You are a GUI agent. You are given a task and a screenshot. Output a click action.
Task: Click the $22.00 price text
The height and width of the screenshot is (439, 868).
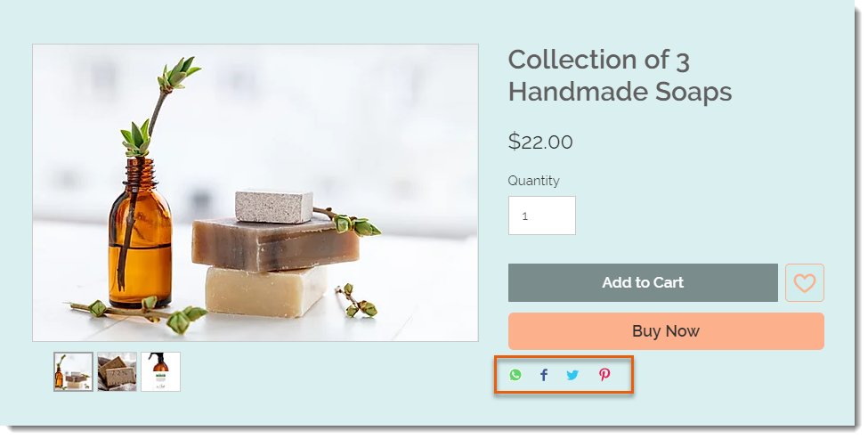point(540,142)
